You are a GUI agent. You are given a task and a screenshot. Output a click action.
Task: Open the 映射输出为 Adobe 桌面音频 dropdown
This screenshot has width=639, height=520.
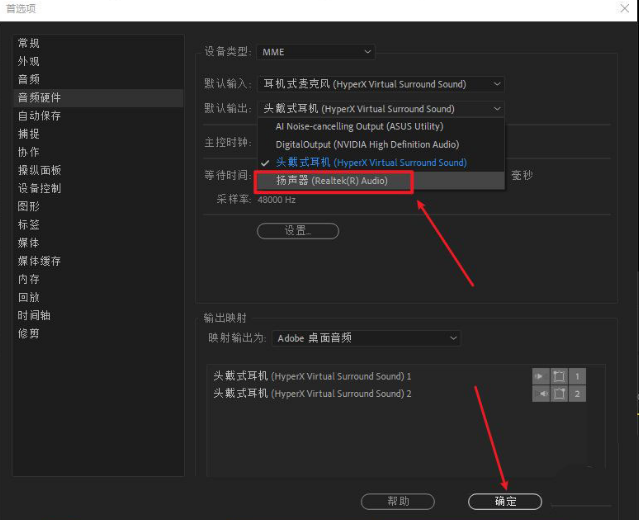[x=366, y=338]
